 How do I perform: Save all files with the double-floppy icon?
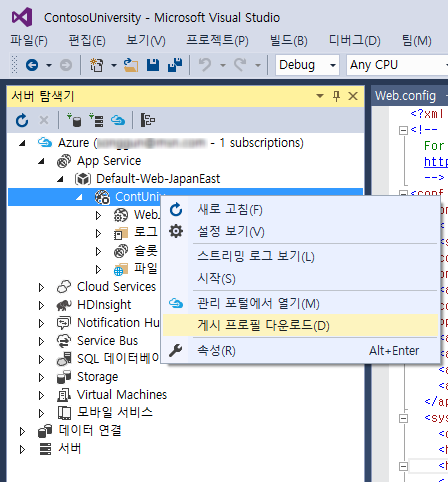[x=175, y=65]
